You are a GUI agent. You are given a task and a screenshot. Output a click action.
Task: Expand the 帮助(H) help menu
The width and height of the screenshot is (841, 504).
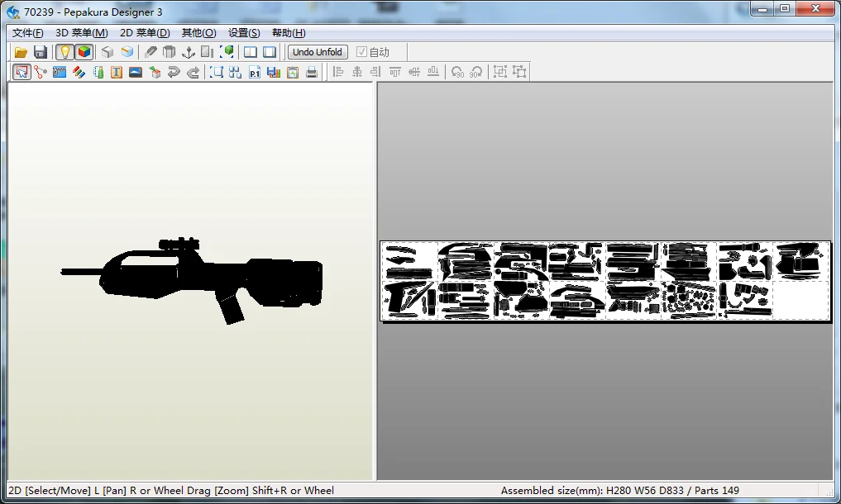click(x=289, y=33)
